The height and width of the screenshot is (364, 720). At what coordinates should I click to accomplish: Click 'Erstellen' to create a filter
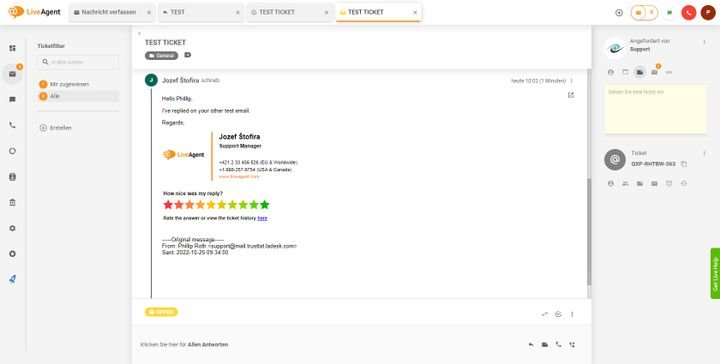tap(56, 128)
